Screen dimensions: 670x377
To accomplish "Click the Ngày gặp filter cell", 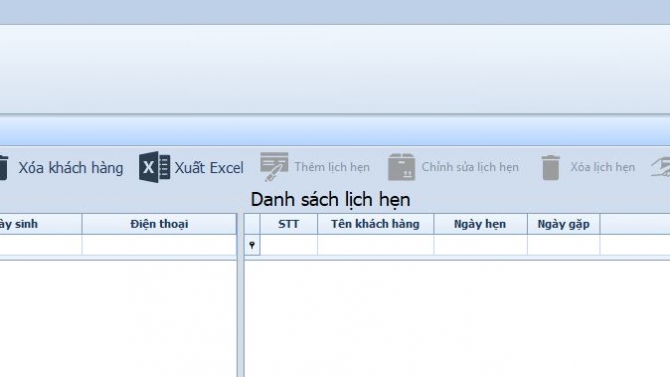I will [x=563, y=245].
